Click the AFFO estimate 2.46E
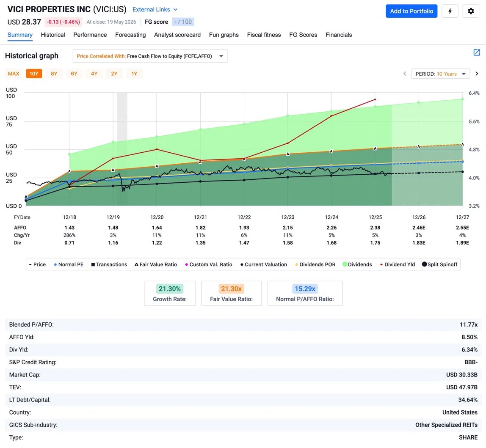The height and width of the screenshot is (448, 486). 419,228
